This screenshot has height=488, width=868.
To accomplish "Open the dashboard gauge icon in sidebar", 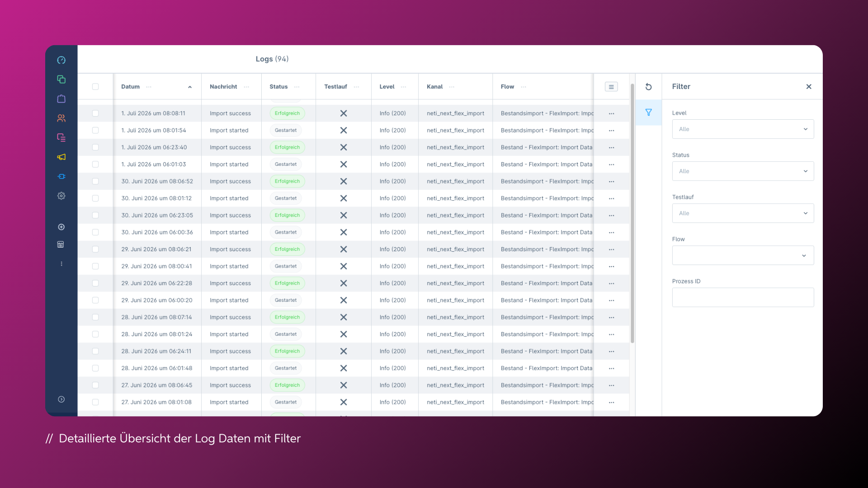I will (x=61, y=60).
